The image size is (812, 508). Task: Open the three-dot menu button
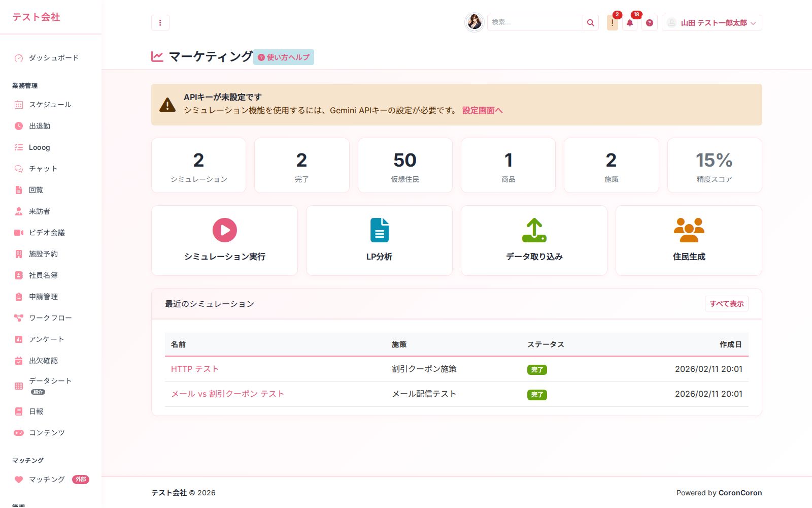click(x=160, y=23)
